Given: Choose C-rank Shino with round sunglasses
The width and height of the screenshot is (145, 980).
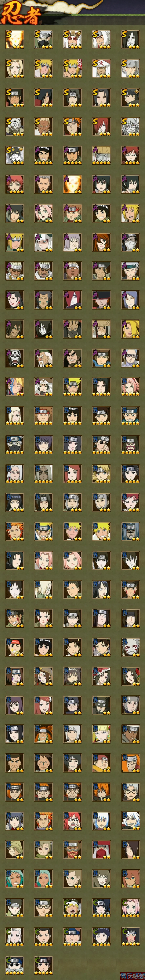Looking at the screenshot, I should pyautogui.click(x=15, y=965).
